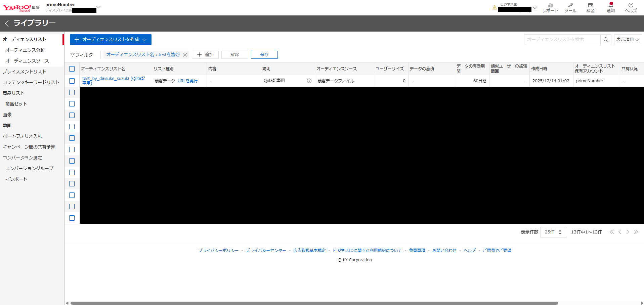Viewport: 644px width, 305px height.
Task: Open the レポート icon menu
Action: 550,8
